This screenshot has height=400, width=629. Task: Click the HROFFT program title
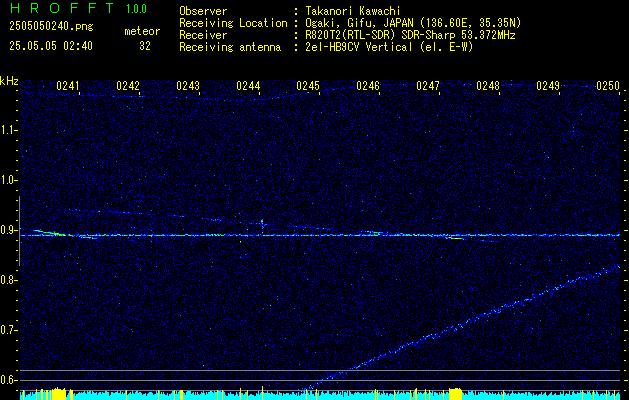coord(63,8)
